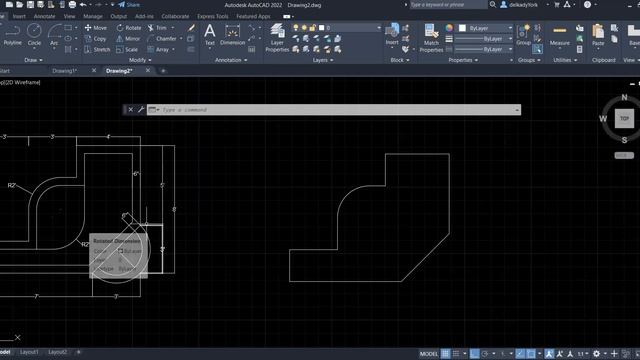Viewport: 640px width, 360px height.
Task: Click the object color wheel swatch in Properties
Action: pos(449,28)
